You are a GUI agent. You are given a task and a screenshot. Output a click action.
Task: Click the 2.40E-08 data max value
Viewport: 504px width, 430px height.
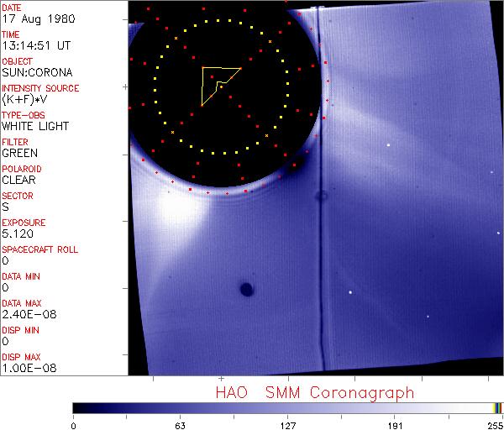27,314
